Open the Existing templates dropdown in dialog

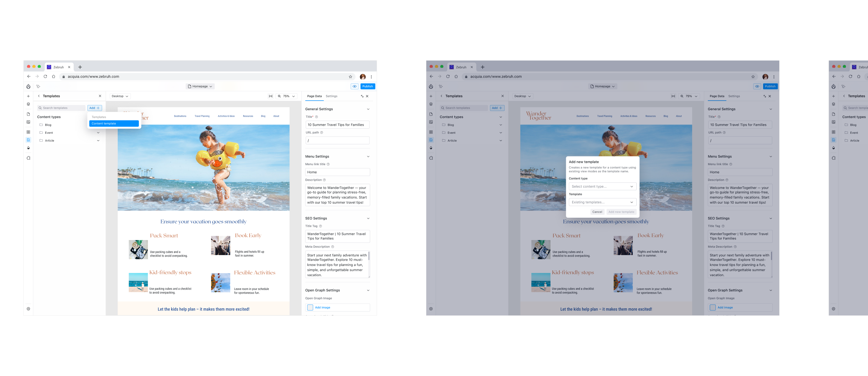(x=602, y=202)
